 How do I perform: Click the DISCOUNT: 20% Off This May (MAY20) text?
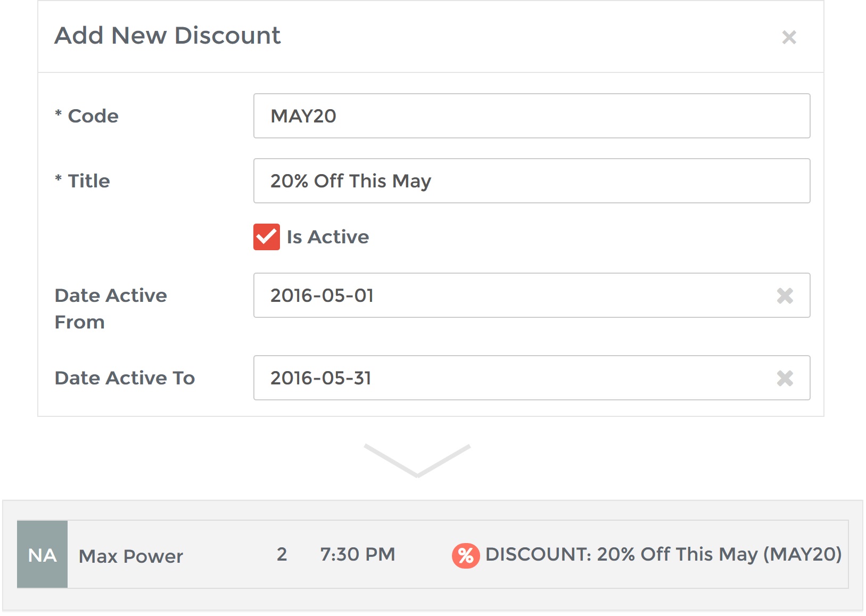point(664,554)
